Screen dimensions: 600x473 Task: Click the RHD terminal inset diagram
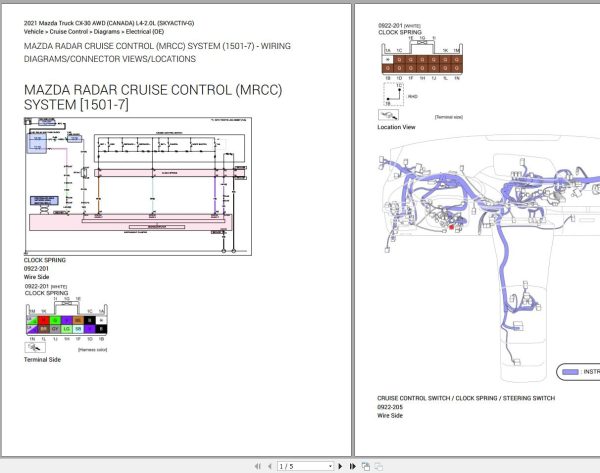click(x=394, y=94)
